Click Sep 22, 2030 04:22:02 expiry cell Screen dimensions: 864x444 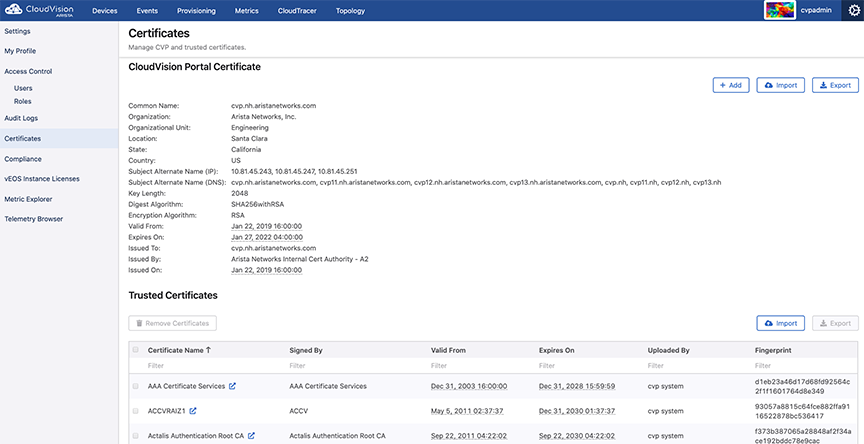pyautogui.click(x=577, y=436)
